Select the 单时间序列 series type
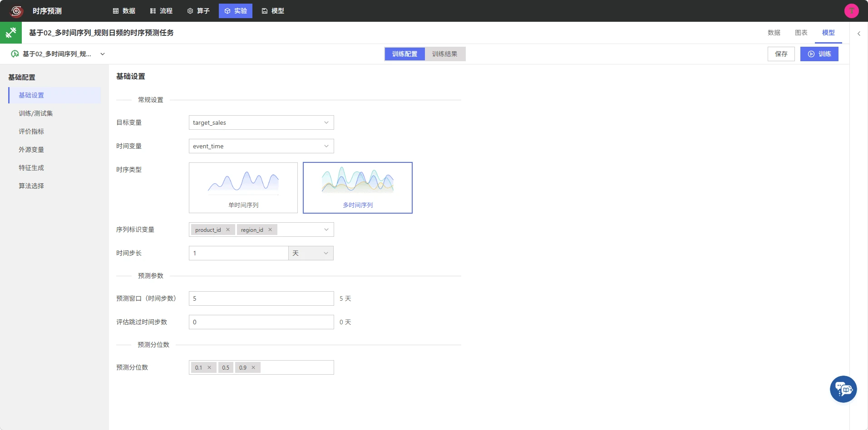This screenshot has width=868, height=430. (x=243, y=188)
